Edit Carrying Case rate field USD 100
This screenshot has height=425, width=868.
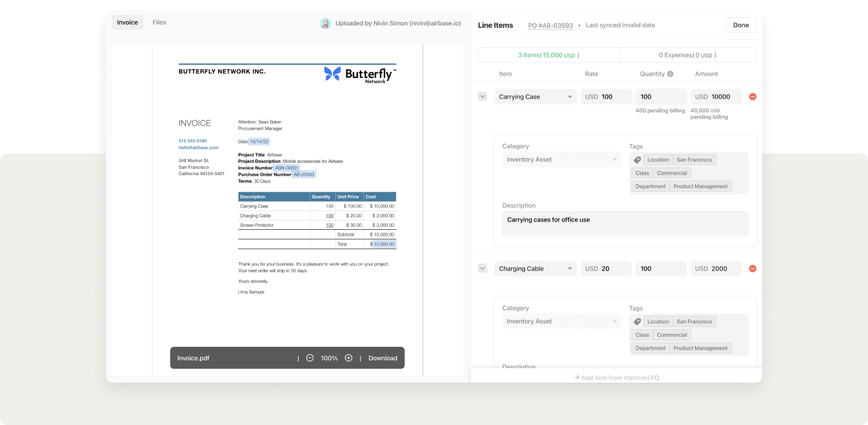coord(606,96)
